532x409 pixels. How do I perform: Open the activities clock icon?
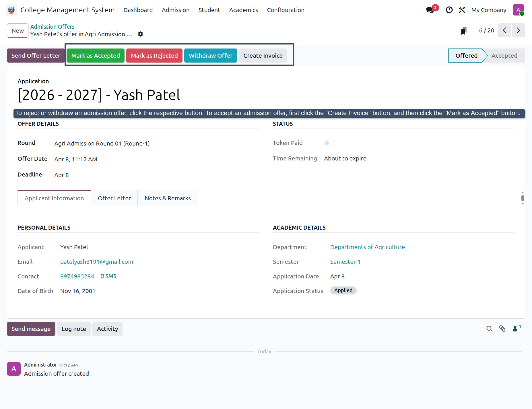449,10
